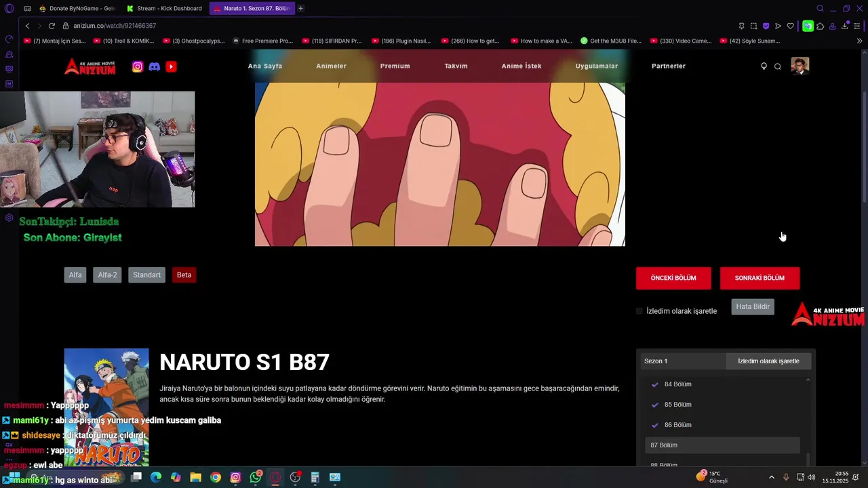Image resolution: width=868 pixels, height=488 pixels.
Task: Open WhatsApp from the taskbar
Action: tap(256, 477)
